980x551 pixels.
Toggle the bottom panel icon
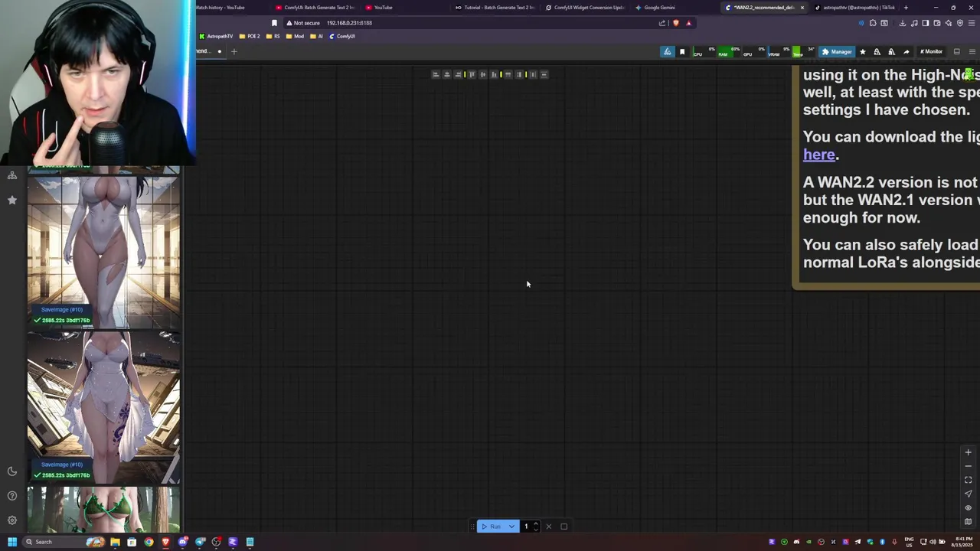pyautogui.click(x=957, y=51)
